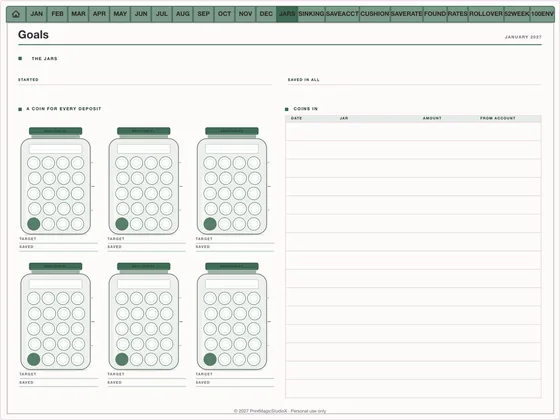This screenshot has width=560, height=420.
Task: Click the JAR column header in Coins In
Action: [344, 118]
